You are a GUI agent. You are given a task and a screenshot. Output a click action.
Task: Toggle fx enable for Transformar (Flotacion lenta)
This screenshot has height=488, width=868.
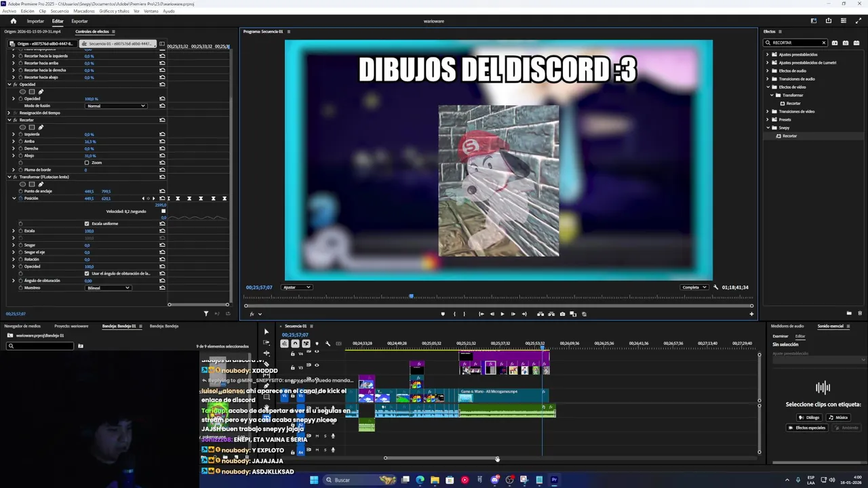[14, 177]
